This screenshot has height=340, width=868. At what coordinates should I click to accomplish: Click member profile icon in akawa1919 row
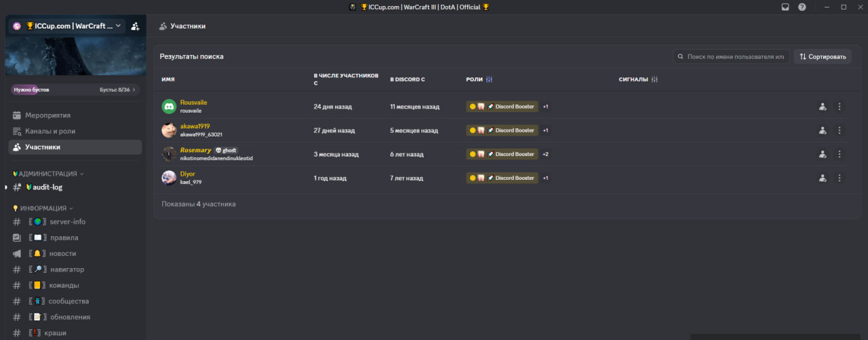823,130
